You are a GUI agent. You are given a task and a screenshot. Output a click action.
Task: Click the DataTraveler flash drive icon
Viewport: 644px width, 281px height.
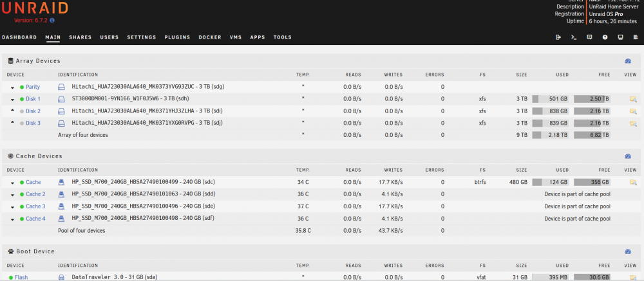coord(61,277)
